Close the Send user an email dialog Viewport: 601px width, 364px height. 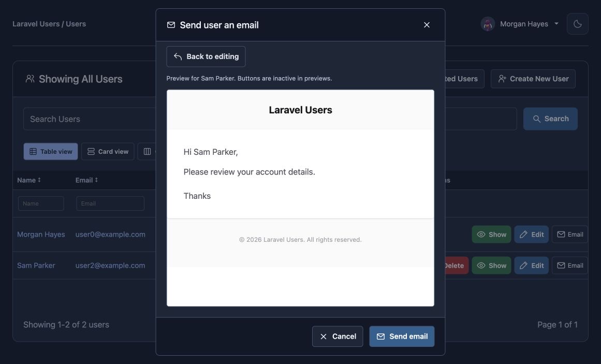click(x=427, y=25)
